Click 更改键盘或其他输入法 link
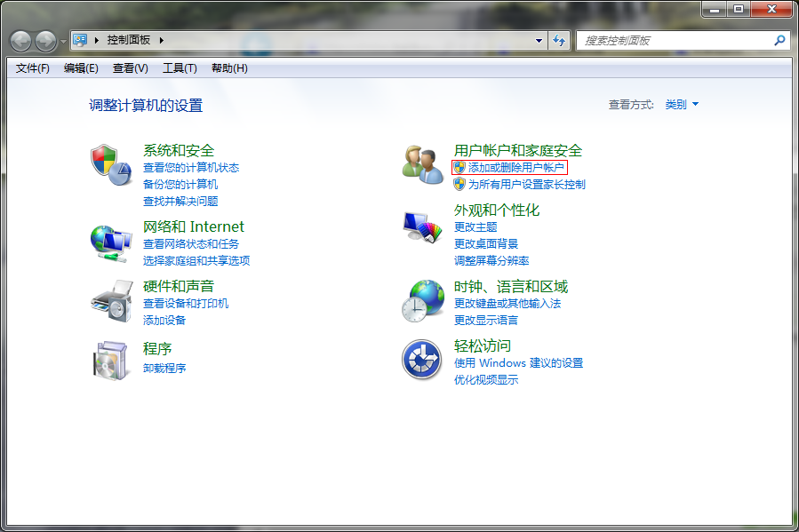 507,304
